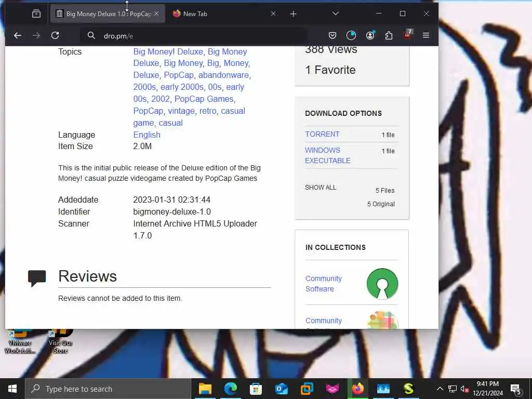Open the Windows Start menu

point(12,389)
